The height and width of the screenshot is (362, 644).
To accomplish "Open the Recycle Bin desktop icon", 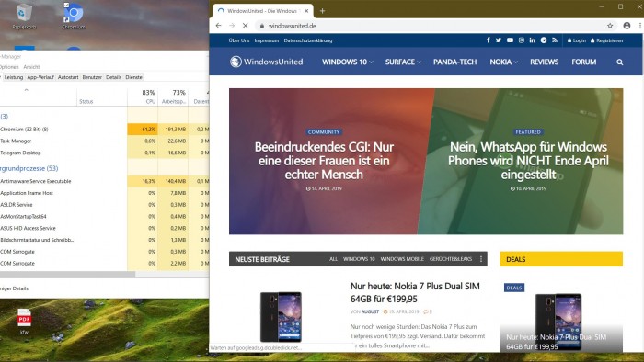I will [24, 17].
